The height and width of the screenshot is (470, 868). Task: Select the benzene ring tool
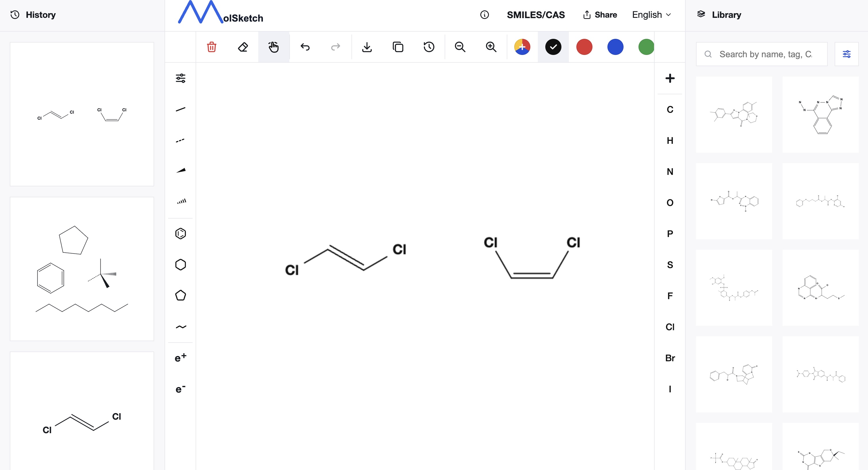click(181, 234)
